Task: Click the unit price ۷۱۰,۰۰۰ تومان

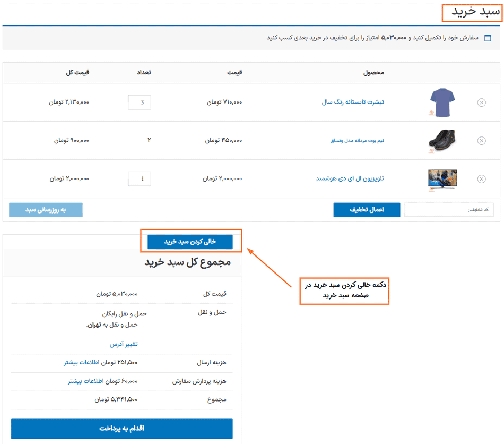Action: point(224,102)
